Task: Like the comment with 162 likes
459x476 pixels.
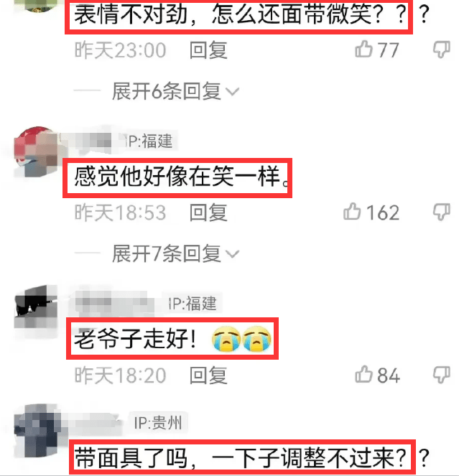Action: [352, 212]
